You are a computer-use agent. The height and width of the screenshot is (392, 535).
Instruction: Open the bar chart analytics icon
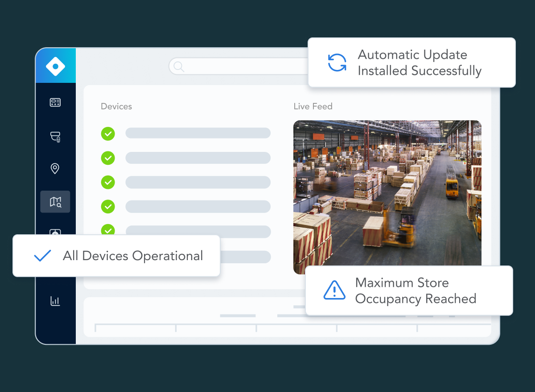click(x=55, y=301)
